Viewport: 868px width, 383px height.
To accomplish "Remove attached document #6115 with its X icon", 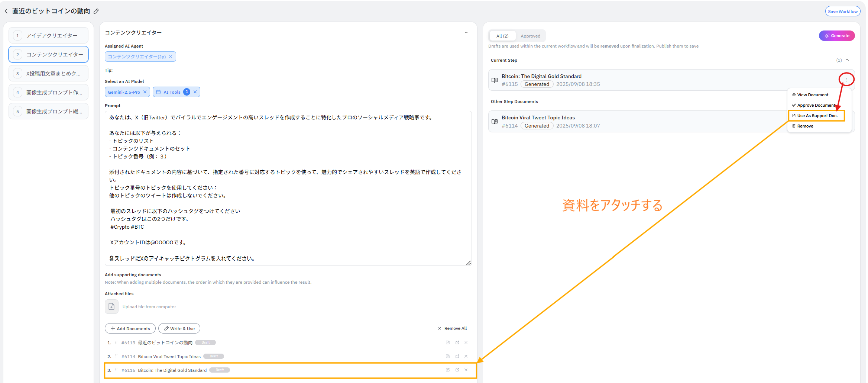I will (466, 370).
